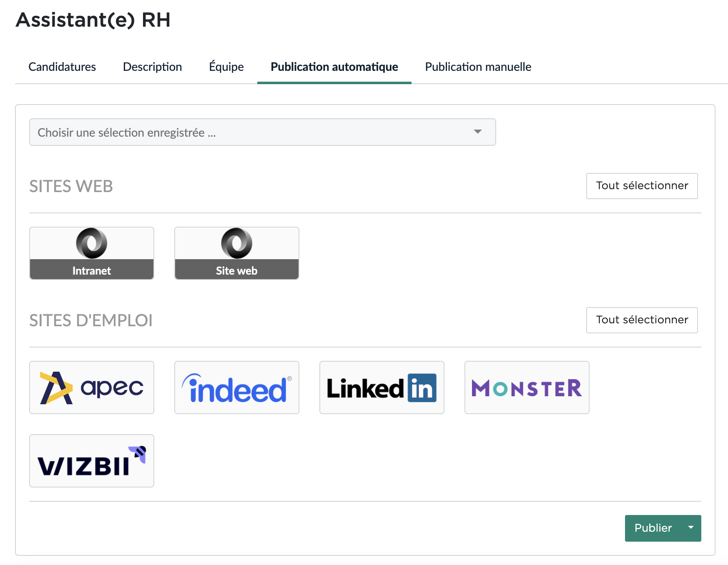728x565 pixels.
Task: Choose the Indeed job board logo
Action: [237, 387]
